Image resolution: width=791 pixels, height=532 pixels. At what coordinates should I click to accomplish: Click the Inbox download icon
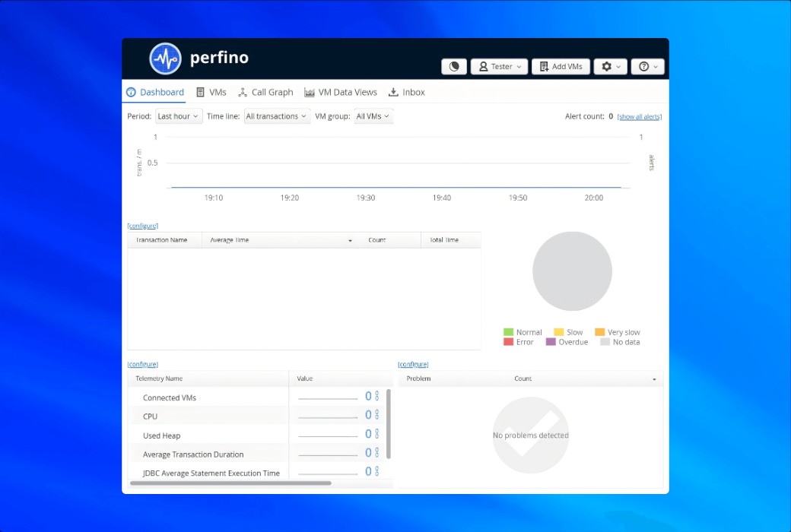pyautogui.click(x=393, y=92)
